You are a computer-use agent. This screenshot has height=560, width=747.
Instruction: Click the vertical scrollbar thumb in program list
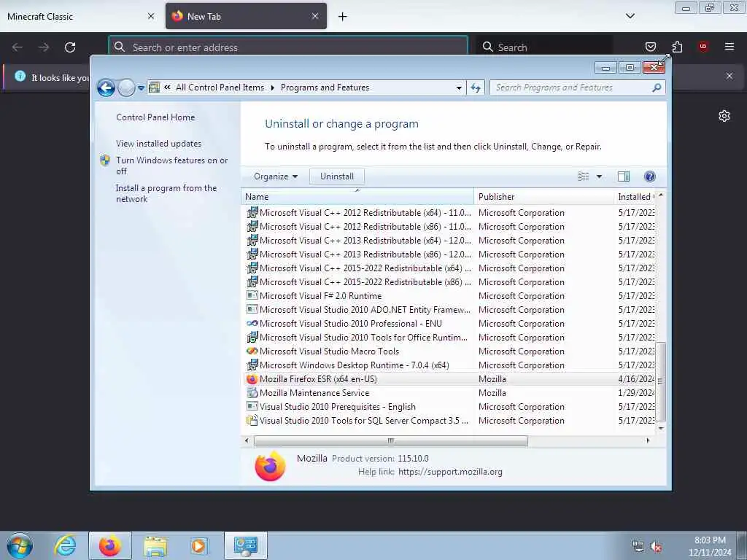point(661,381)
